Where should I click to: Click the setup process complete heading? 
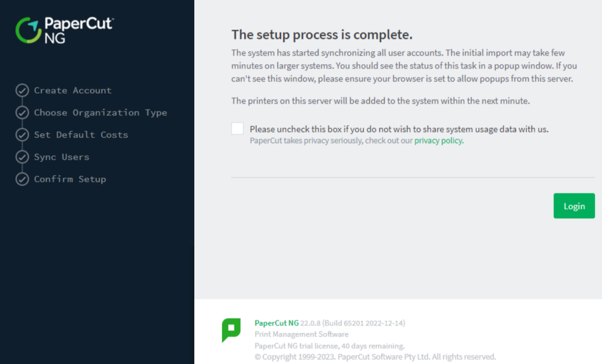pos(322,35)
